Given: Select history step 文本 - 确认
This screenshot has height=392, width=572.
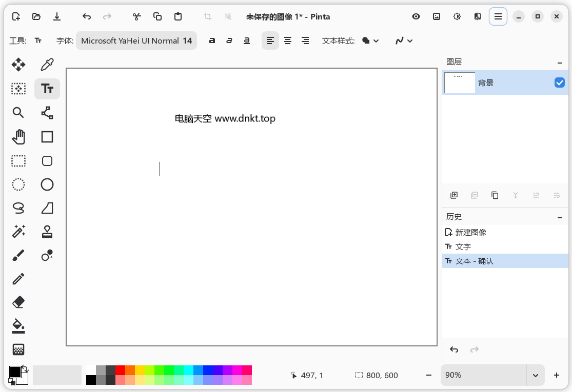Looking at the screenshot, I should 505,261.
